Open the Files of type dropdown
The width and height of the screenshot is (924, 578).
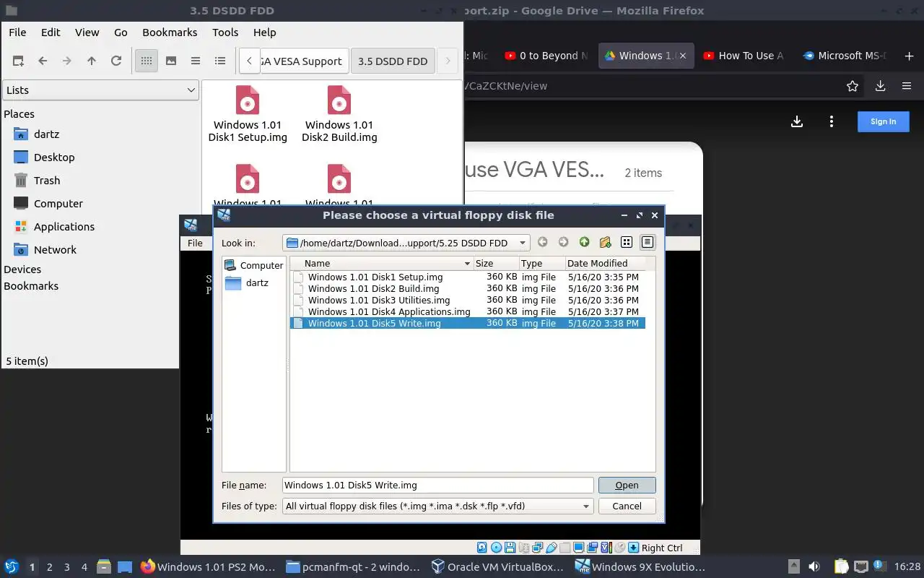pos(437,506)
